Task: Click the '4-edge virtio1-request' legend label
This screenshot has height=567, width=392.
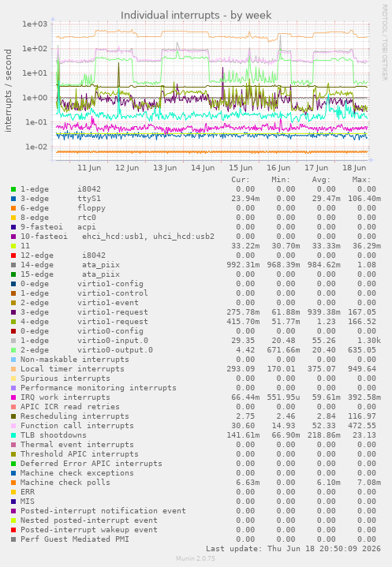Action: click(84, 322)
